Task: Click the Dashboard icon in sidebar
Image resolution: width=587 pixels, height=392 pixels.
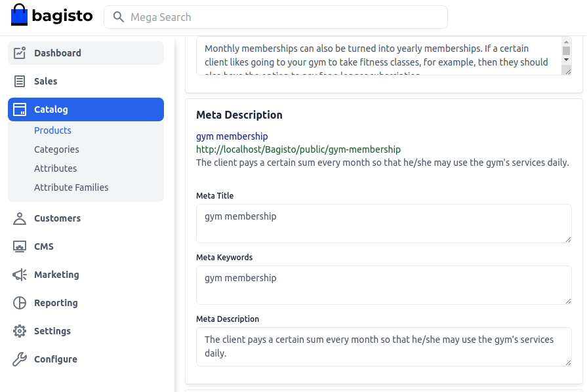Action: click(20, 53)
